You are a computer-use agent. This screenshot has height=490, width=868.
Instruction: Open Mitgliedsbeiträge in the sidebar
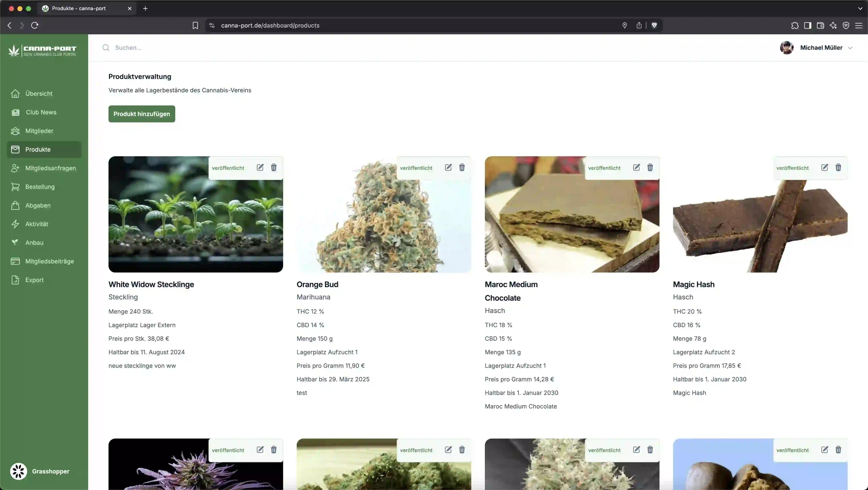point(44,261)
